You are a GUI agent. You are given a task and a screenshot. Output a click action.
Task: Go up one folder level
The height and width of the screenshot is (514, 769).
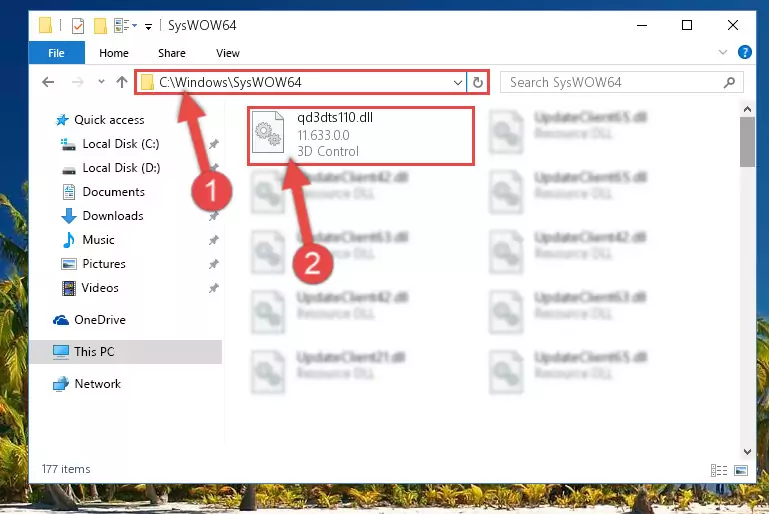pos(122,82)
